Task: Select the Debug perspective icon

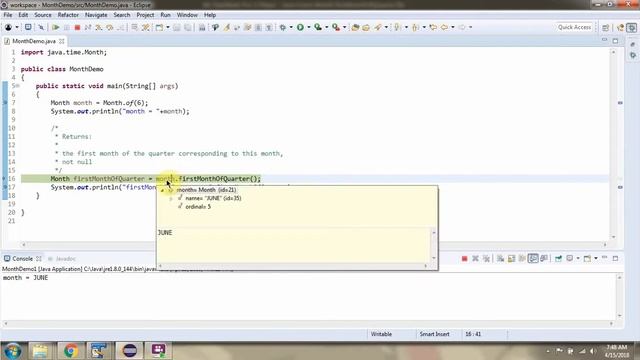Action: [632, 27]
